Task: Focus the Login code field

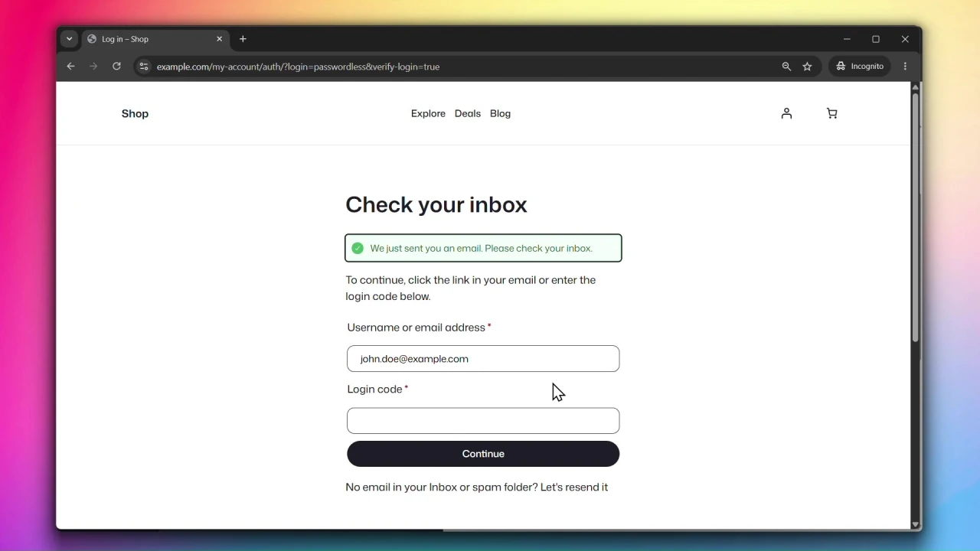Action: click(483, 421)
